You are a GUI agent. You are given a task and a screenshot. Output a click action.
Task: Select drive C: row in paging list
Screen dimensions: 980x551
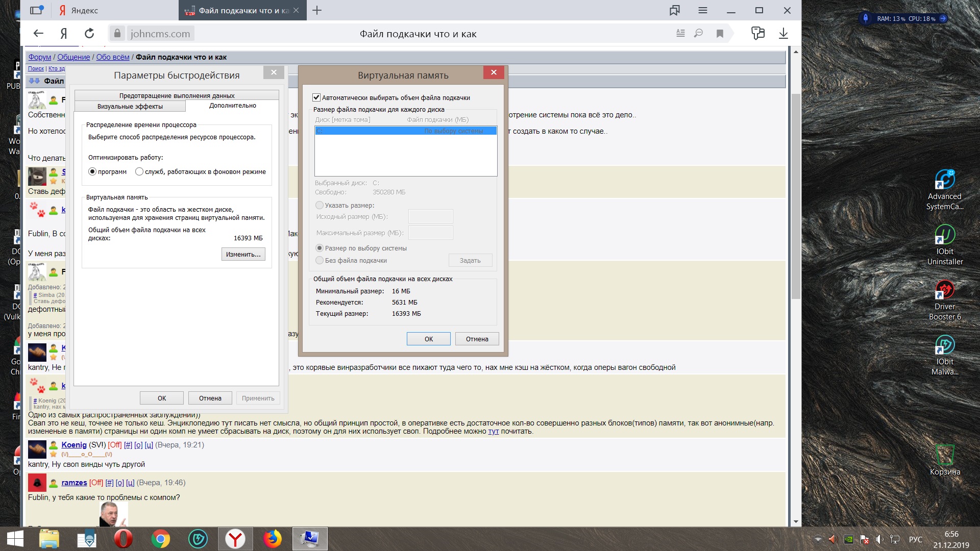(406, 131)
